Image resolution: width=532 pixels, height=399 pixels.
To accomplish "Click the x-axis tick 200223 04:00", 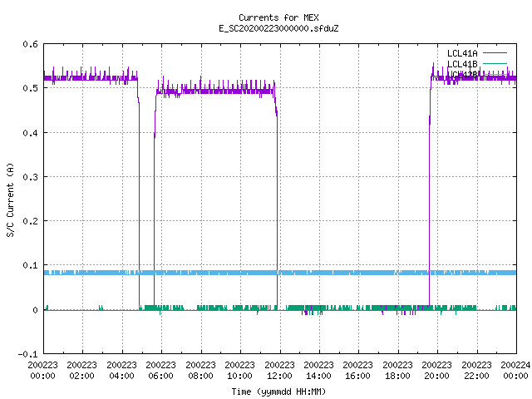I will point(121,370).
